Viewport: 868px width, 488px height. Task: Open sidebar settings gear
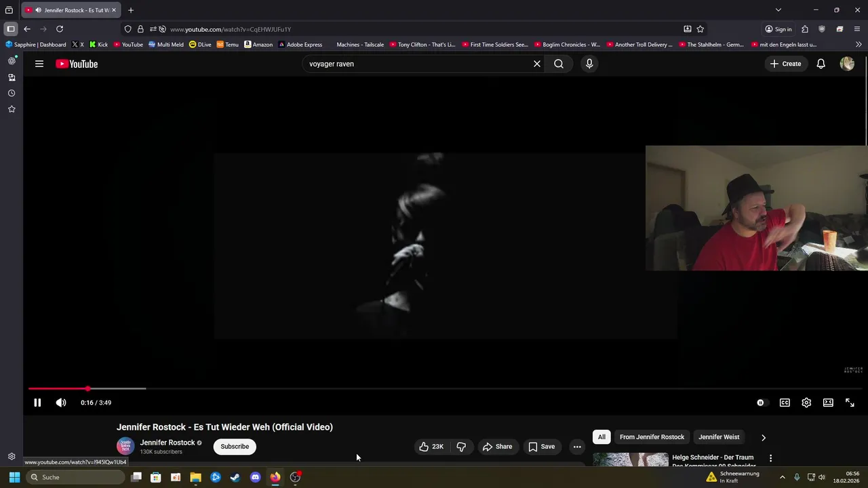tap(12, 457)
